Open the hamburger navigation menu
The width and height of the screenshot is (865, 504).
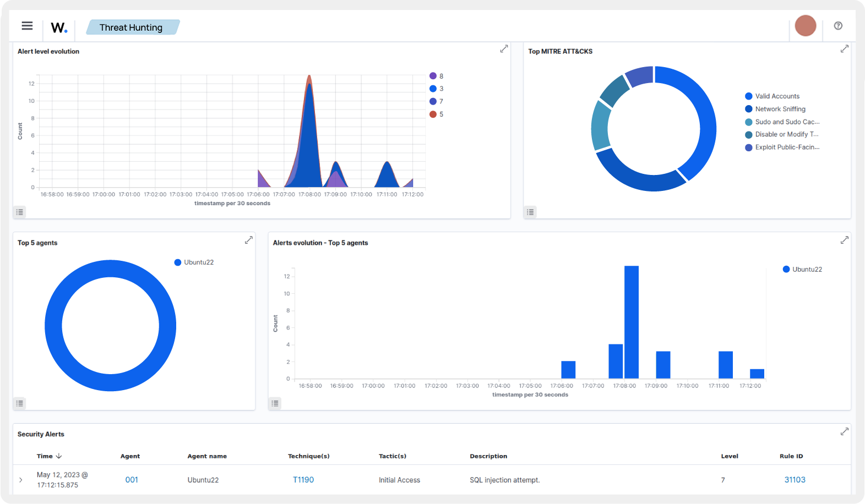(27, 26)
